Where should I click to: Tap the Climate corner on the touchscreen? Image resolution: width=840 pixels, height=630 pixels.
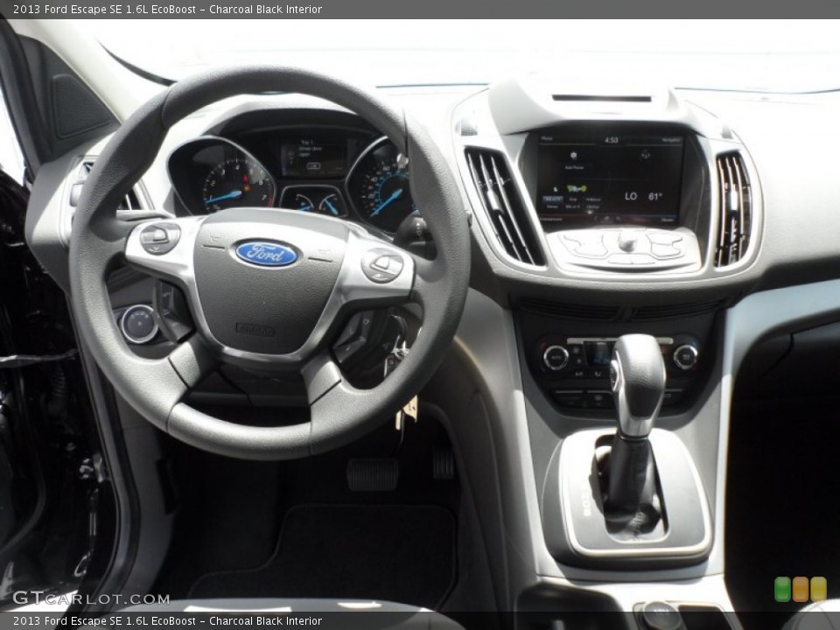point(668,219)
